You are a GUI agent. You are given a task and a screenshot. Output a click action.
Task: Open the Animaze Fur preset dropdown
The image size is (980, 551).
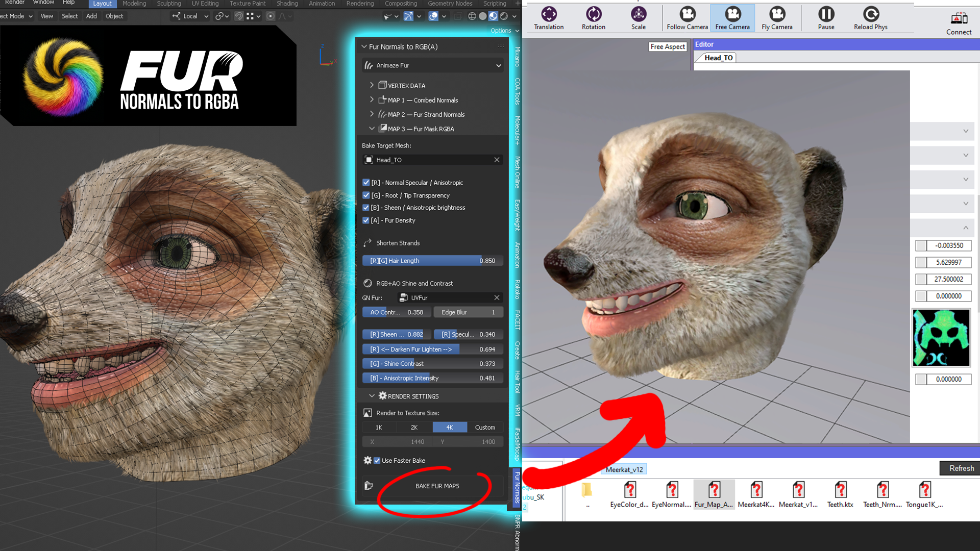[498, 65]
